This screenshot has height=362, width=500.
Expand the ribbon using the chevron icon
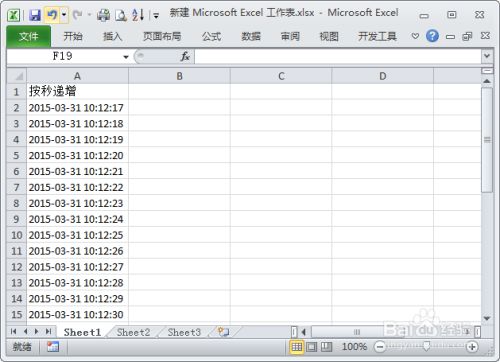tap(415, 36)
